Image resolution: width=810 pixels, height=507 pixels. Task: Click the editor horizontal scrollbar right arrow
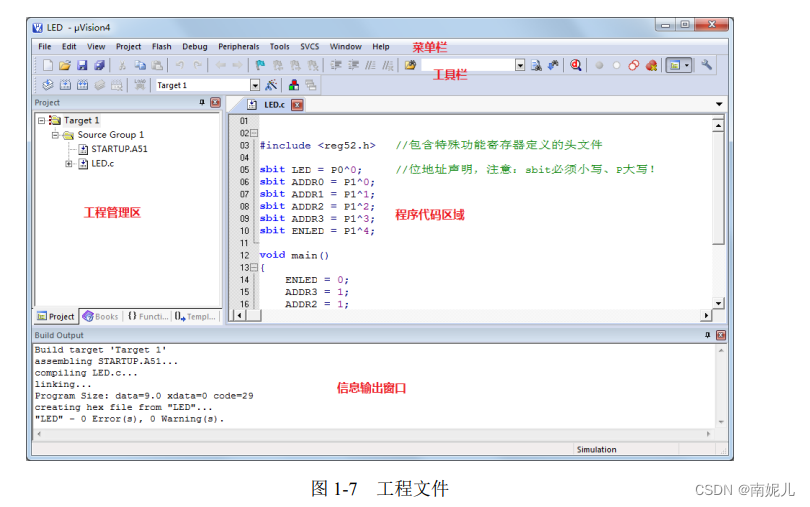707,315
